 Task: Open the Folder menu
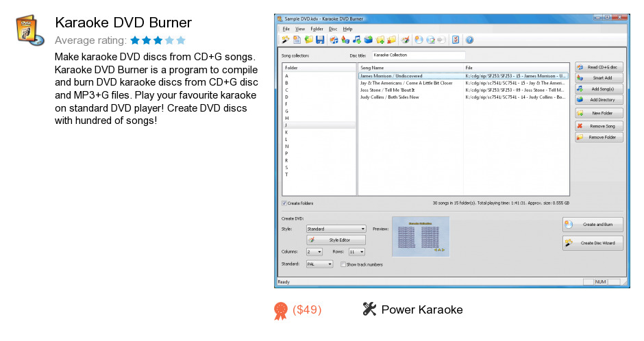pos(317,29)
